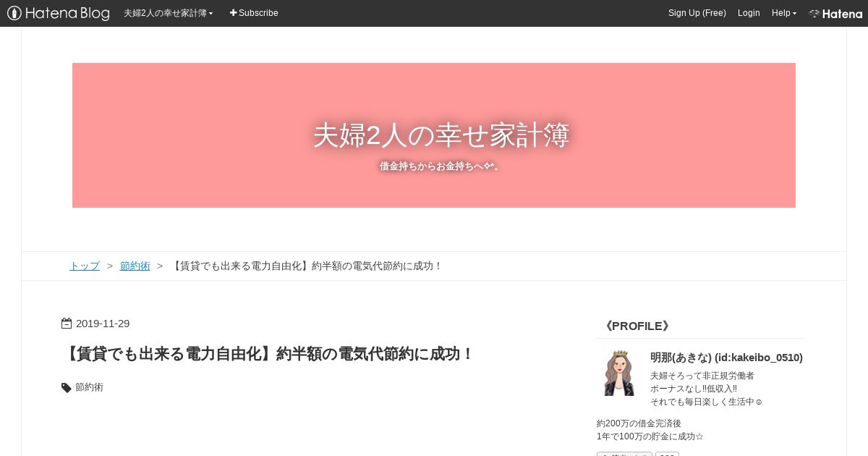This screenshot has height=456, width=868.
Task: Open the 節約術 breadcrumb link
Action: click(135, 266)
